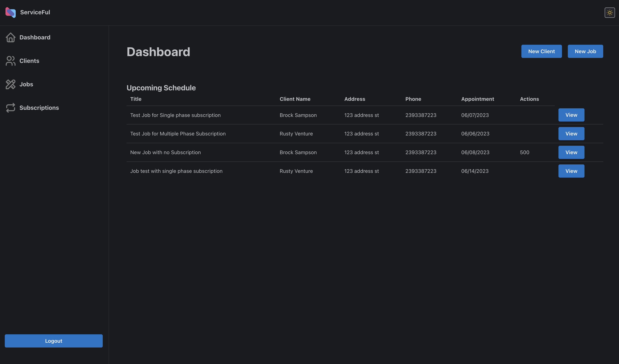Screen dimensions: 619x364
Task: Click the ServiceFul logo icon
Action: click(x=11, y=12)
